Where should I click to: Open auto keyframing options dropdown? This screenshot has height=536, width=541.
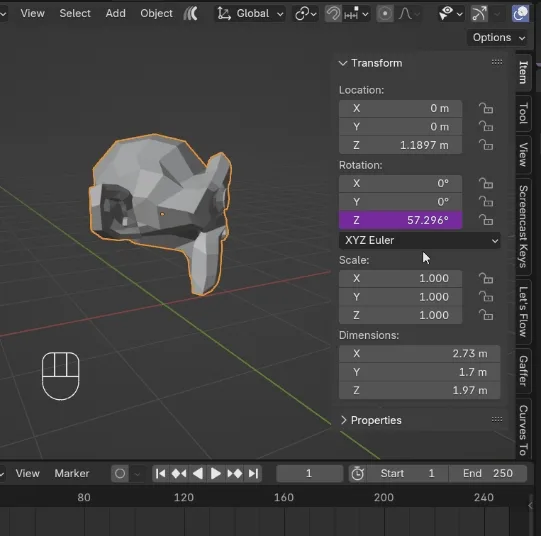137,474
